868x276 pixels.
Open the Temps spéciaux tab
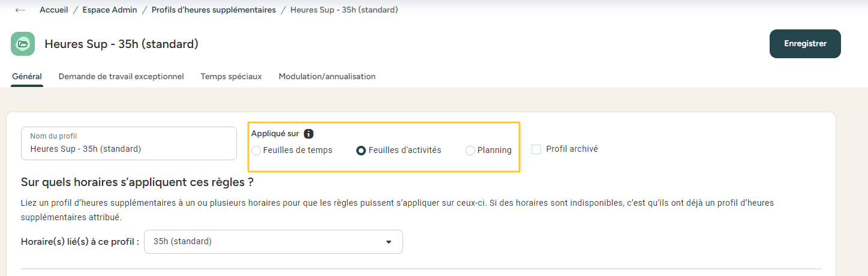click(x=231, y=77)
